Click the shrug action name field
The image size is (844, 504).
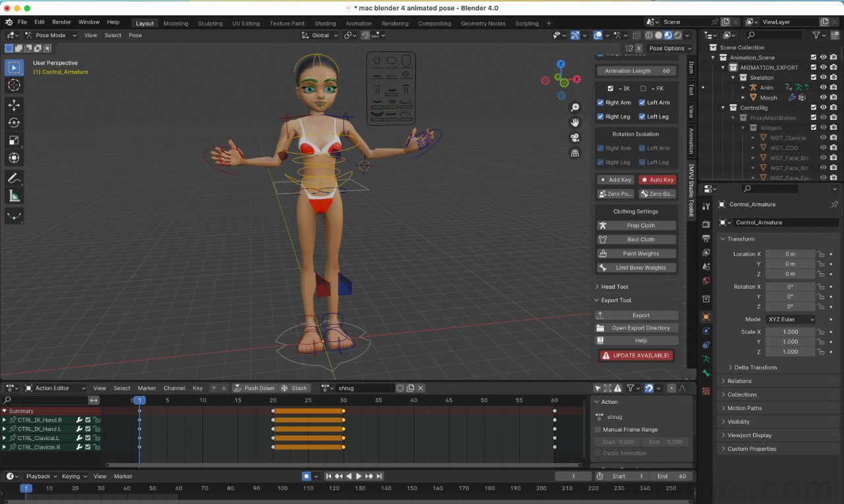(x=365, y=388)
